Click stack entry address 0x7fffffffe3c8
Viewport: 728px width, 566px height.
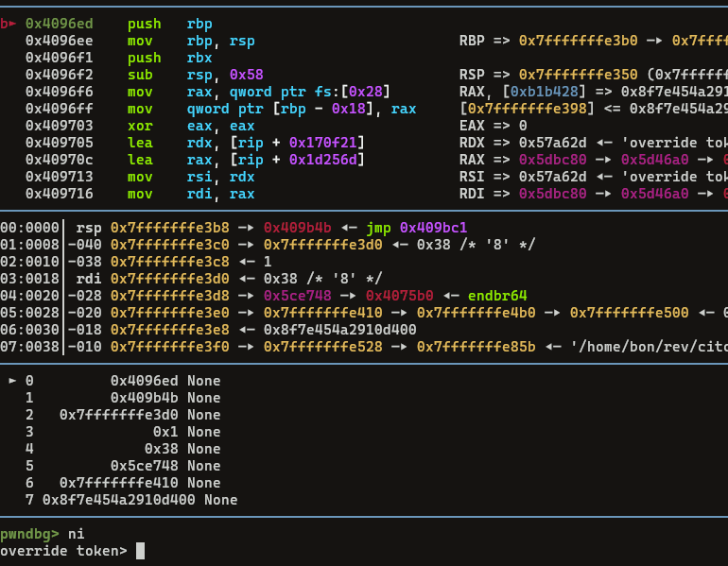[x=170, y=262]
